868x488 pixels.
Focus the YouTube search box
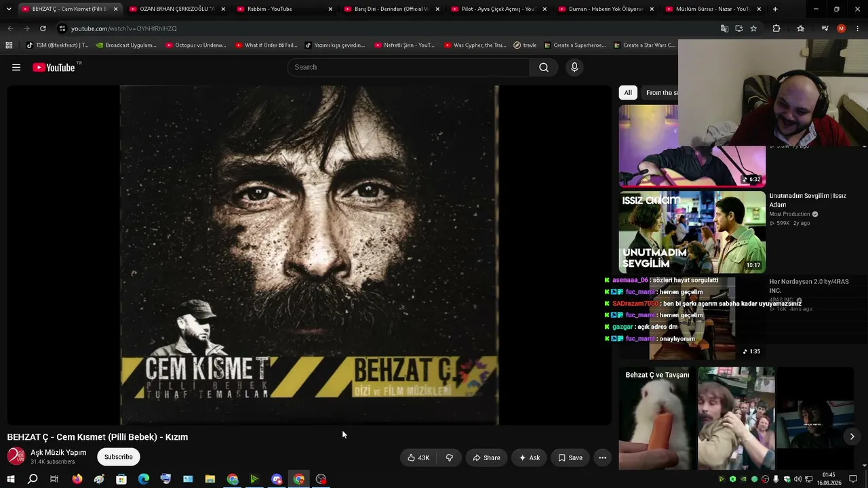(x=408, y=67)
